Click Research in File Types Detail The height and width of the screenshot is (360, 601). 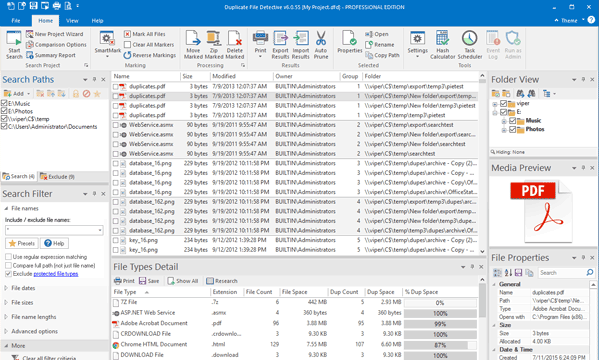coord(222,281)
